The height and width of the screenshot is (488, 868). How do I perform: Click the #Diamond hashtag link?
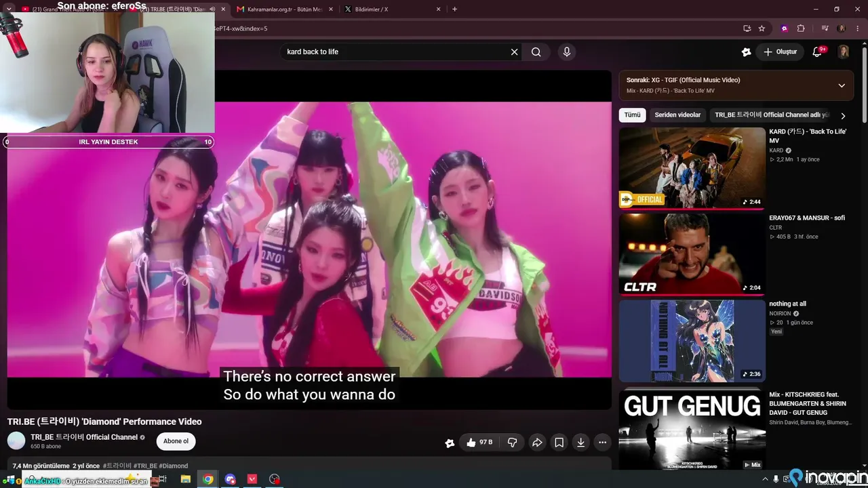coord(173,466)
